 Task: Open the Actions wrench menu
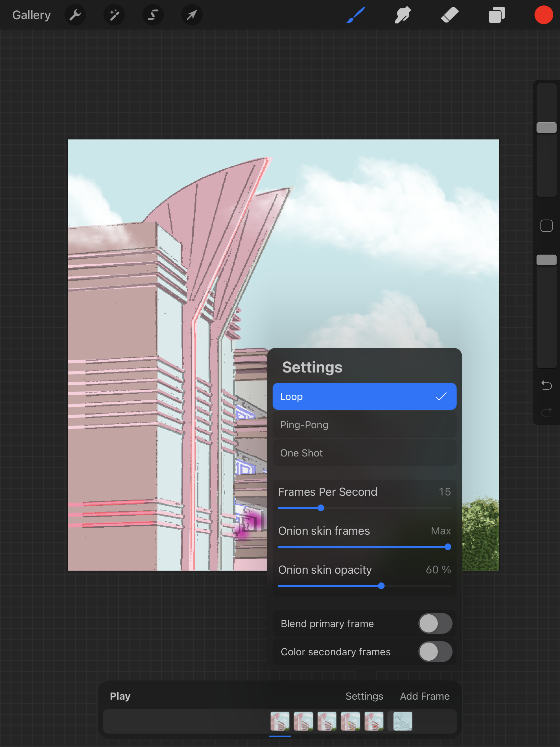[x=75, y=15]
